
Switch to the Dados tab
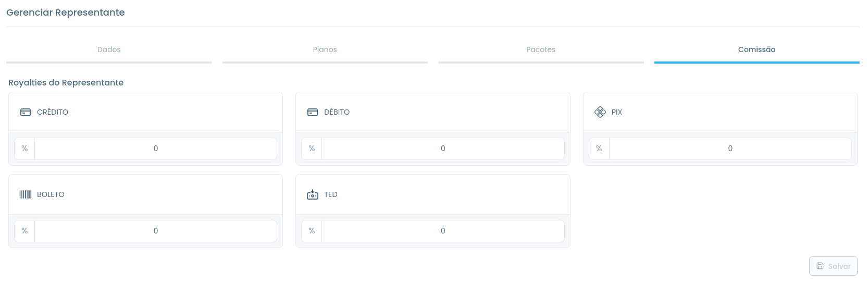(x=109, y=50)
